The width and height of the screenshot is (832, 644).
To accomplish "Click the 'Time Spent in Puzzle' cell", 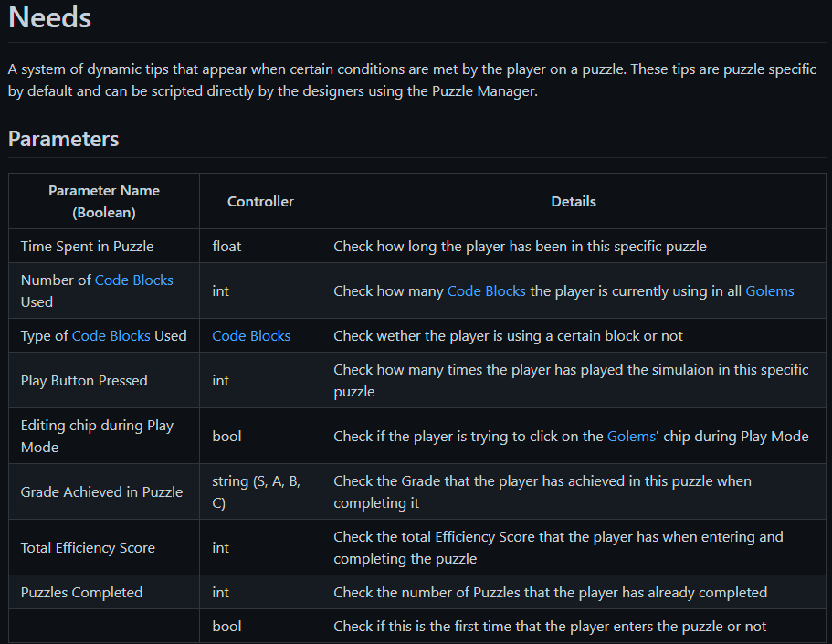I will 87,247.
